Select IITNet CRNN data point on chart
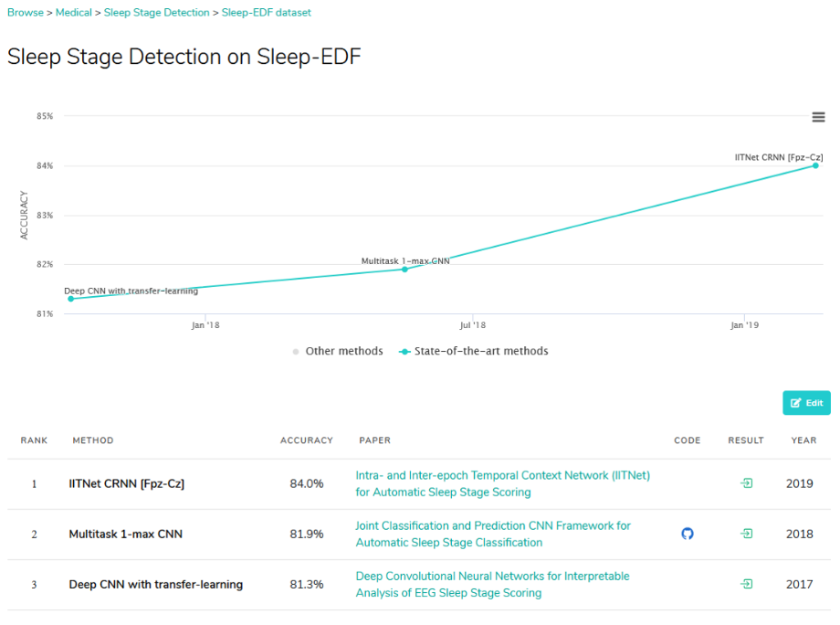This screenshot has width=840, height=625. (x=815, y=165)
